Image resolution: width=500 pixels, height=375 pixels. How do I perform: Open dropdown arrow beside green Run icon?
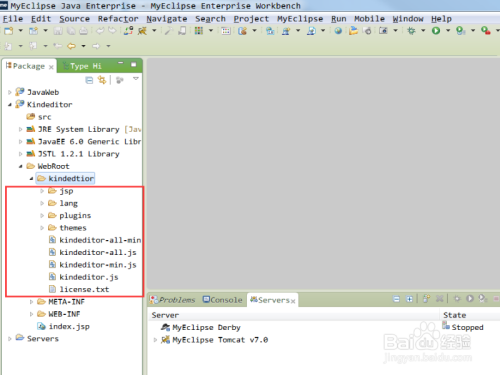(x=448, y=31)
